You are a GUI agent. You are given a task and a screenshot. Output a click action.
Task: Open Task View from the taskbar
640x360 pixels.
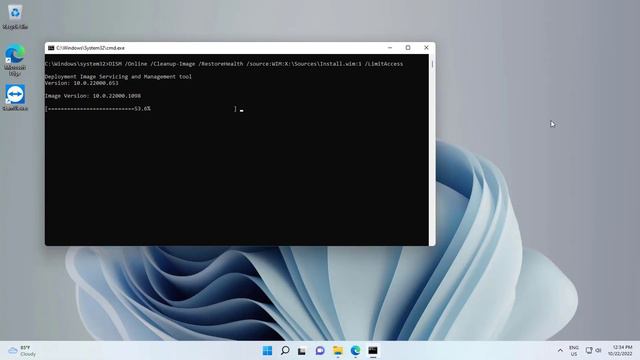(302, 351)
